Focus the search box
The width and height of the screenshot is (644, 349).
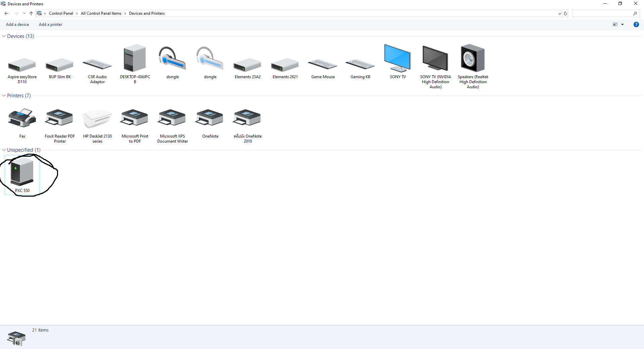[x=602, y=13]
